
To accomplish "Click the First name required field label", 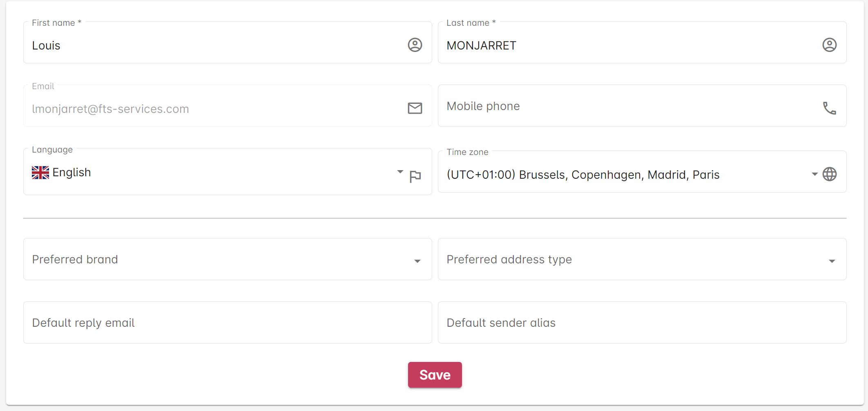I will 56,22.
